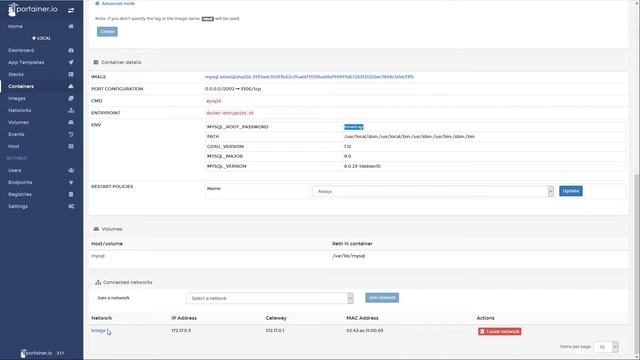Click the Networks sitemap icon
Viewport: 640px width, 360px height.
(x=71, y=110)
